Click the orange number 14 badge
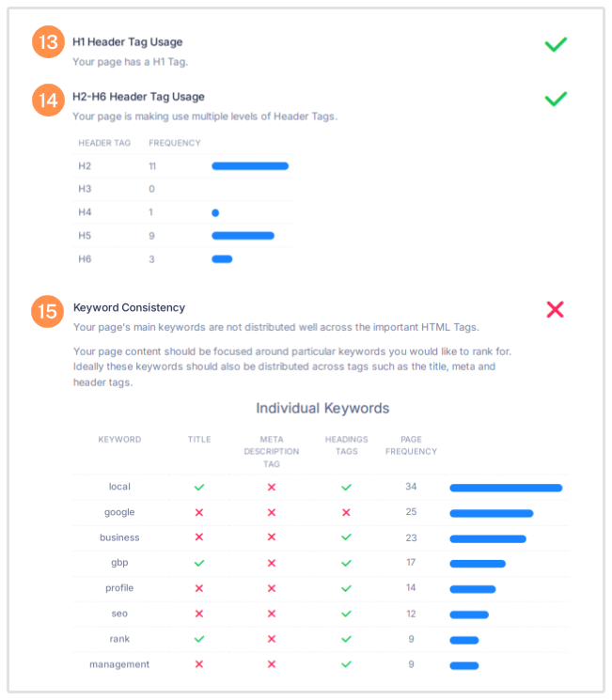 (48, 101)
